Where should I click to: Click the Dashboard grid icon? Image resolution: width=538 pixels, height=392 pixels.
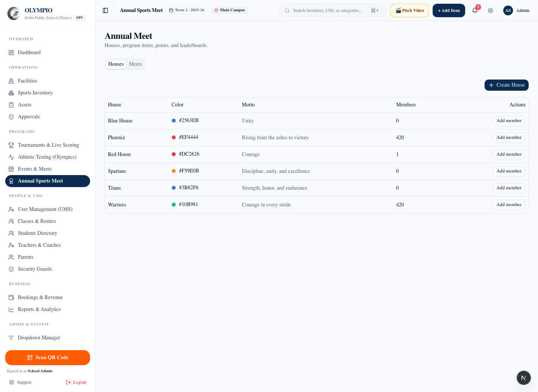[x=11, y=53]
